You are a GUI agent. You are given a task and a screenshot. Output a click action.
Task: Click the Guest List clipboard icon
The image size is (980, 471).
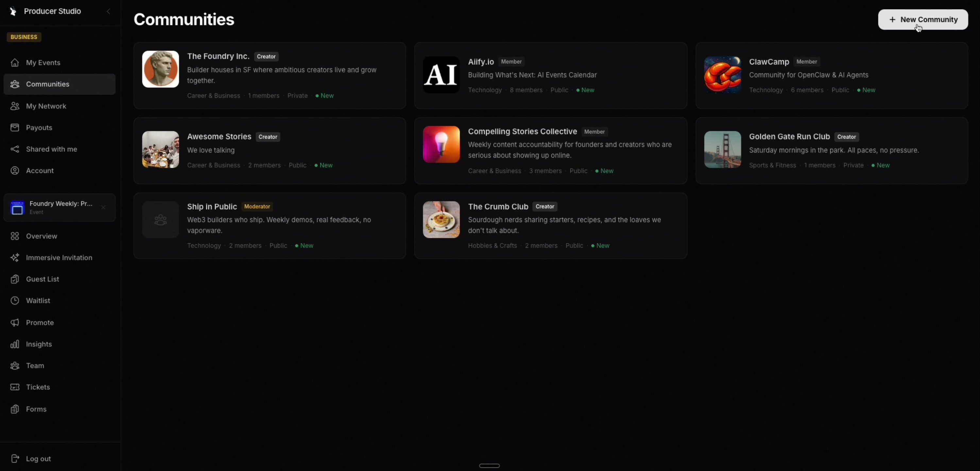(x=15, y=279)
